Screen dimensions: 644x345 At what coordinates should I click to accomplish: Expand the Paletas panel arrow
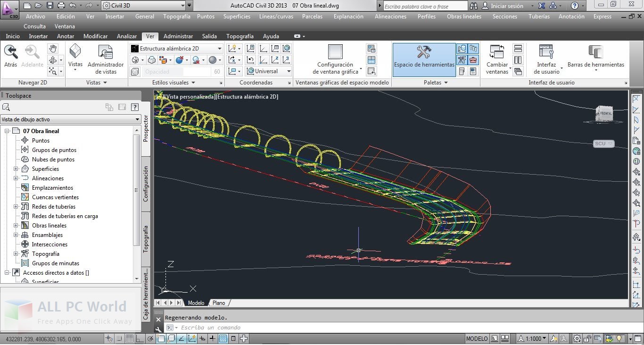coord(446,83)
